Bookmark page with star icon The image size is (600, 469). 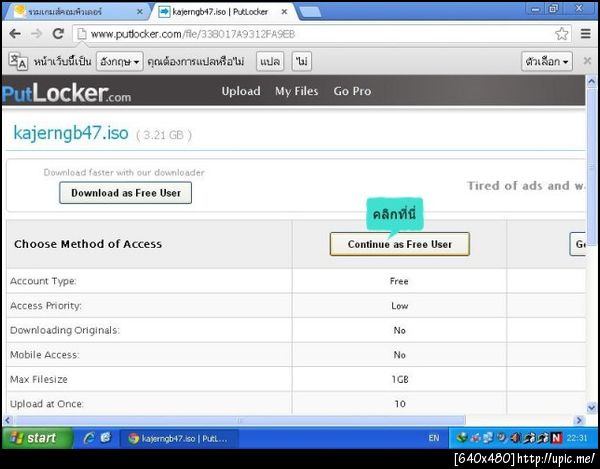point(561,34)
